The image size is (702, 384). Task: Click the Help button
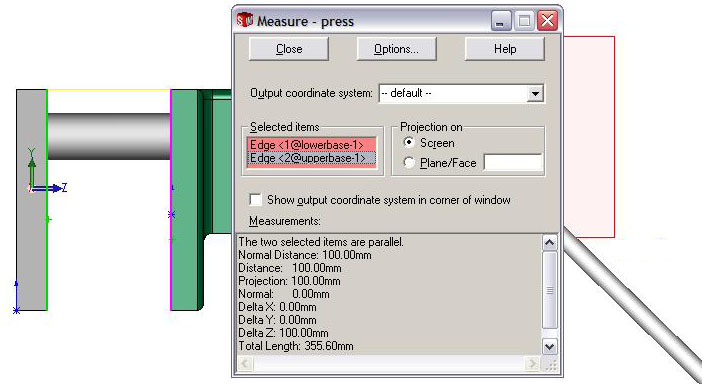click(x=505, y=49)
